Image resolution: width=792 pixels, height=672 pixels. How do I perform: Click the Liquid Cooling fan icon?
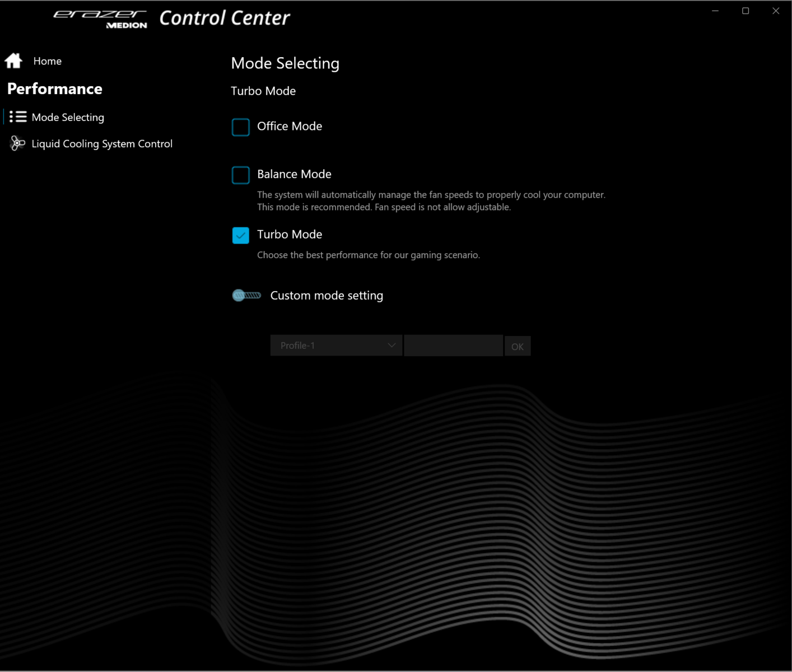(17, 143)
